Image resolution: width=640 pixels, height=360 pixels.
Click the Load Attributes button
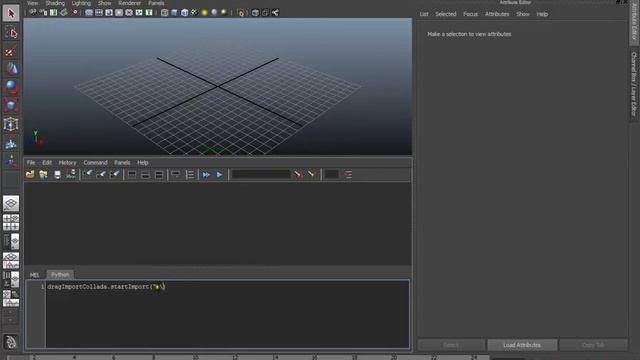pyautogui.click(x=522, y=345)
